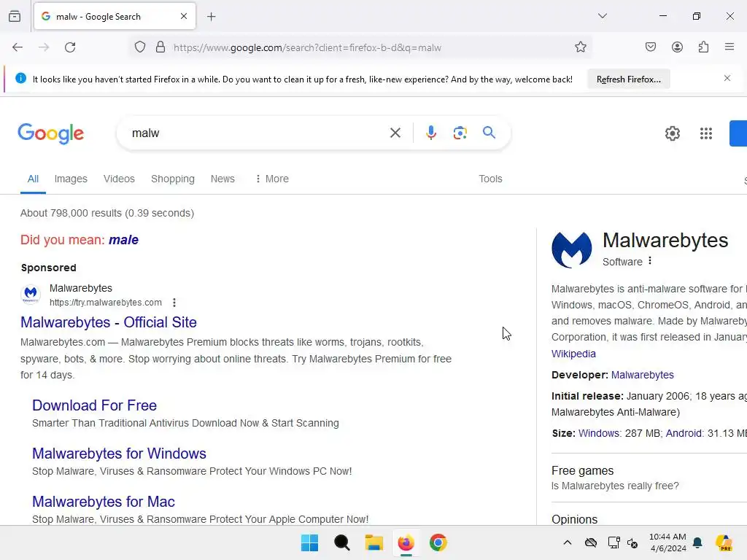Open knowledge panel Software three-dot menu

point(650,261)
